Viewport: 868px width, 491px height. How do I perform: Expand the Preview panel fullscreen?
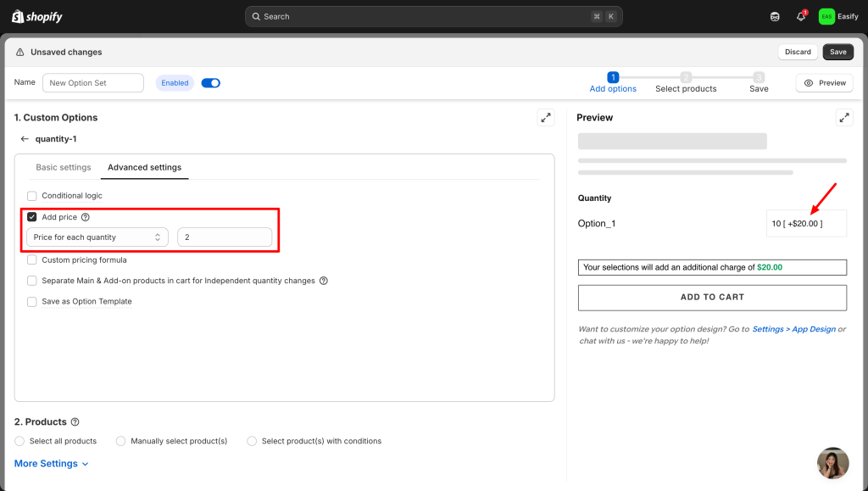[844, 118]
